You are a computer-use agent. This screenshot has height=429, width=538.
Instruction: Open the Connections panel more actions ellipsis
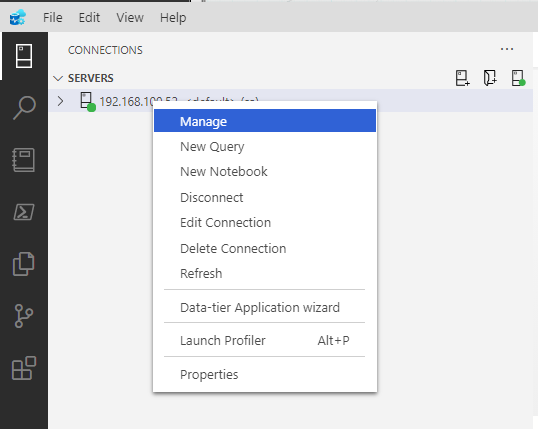(507, 49)
